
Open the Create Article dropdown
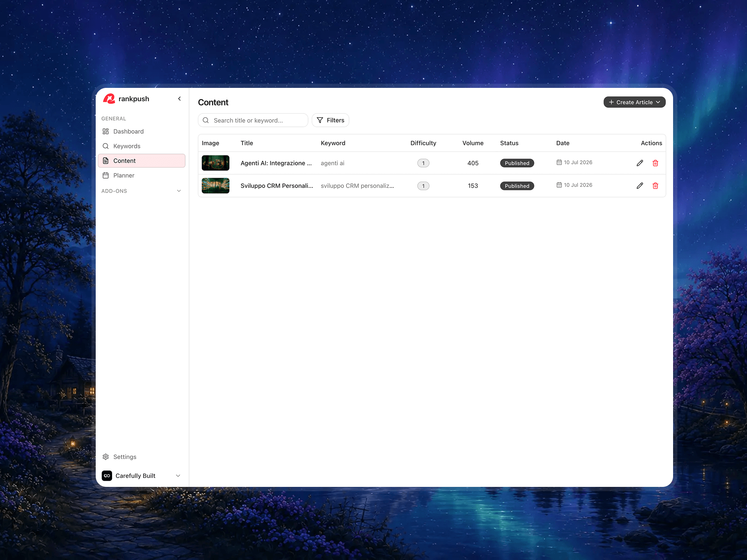point(635,102)
